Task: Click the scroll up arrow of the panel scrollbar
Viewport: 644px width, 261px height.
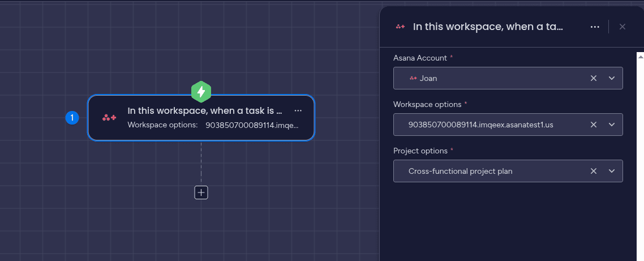Action: [640, 57]
